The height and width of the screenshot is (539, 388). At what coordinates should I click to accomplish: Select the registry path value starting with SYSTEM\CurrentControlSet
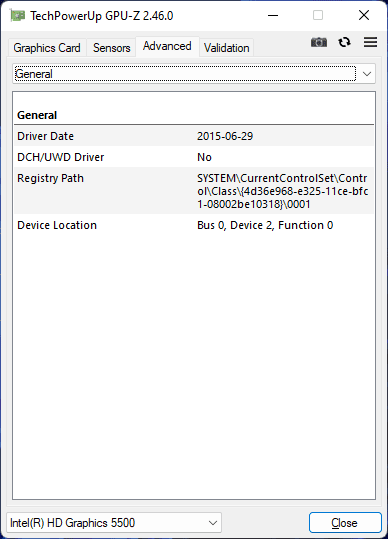283,191
